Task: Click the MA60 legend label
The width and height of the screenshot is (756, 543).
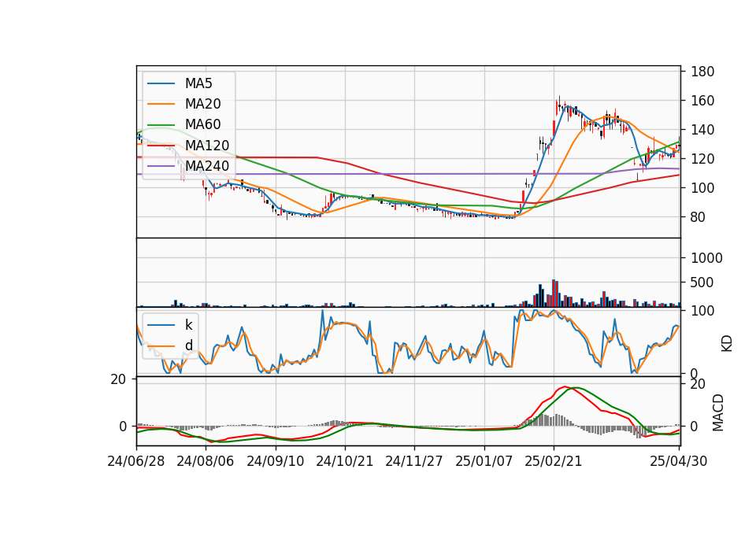Action: [x=202, y=124]
